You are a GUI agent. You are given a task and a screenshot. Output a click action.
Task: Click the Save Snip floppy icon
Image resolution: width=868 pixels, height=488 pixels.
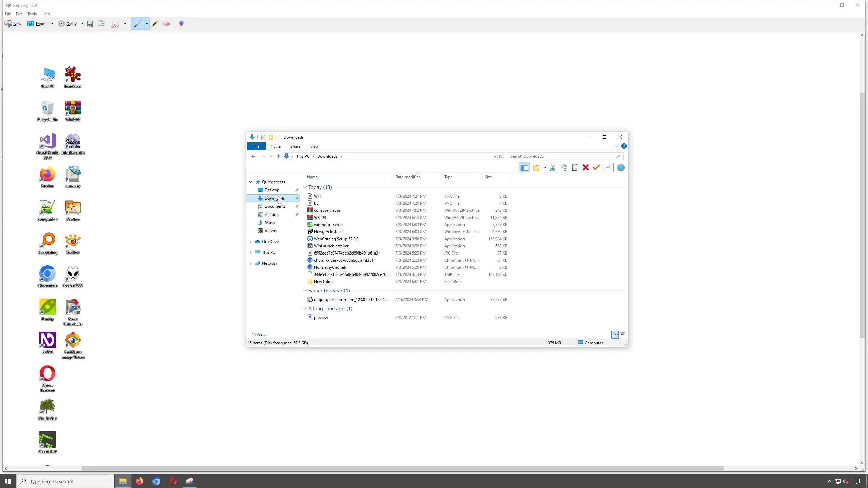tap(90, 24)
